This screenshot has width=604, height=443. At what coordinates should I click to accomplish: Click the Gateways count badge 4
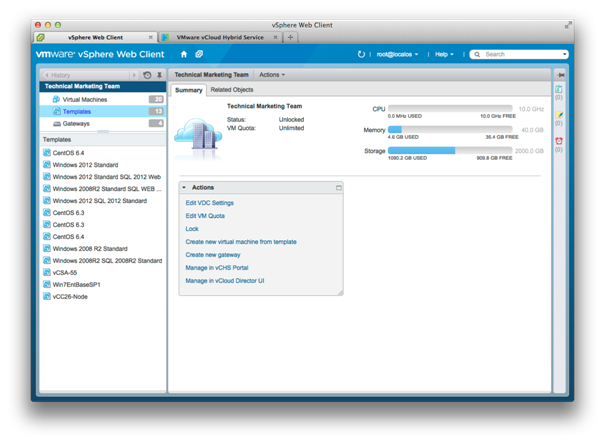pyautogui.click(x=156, y=123)
